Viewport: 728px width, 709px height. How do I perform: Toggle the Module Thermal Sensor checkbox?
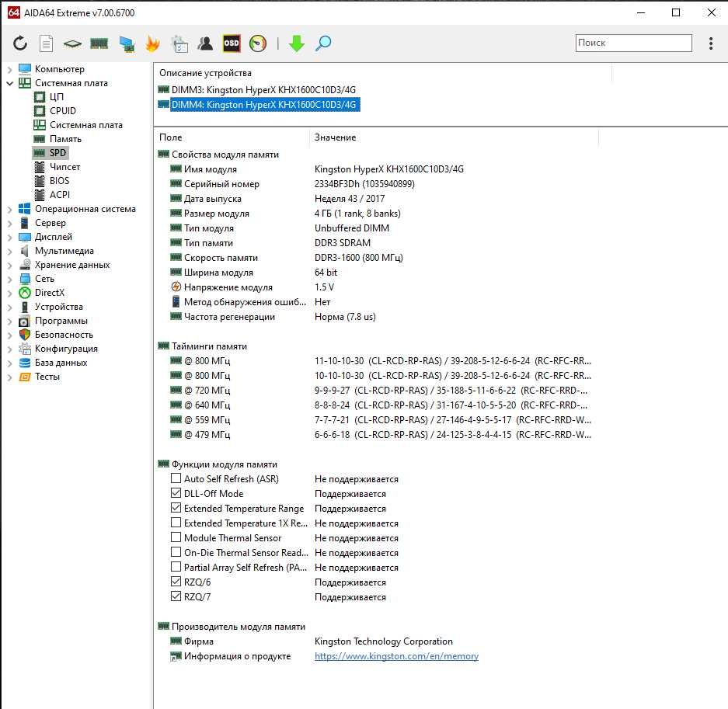pos(176,538)
